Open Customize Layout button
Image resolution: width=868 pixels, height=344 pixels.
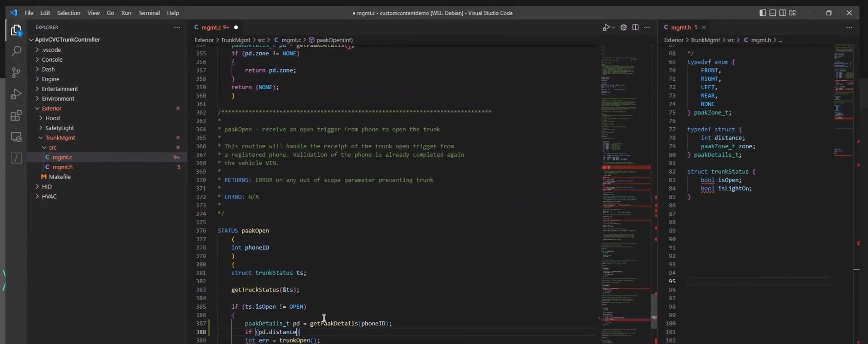pos(793,13)
